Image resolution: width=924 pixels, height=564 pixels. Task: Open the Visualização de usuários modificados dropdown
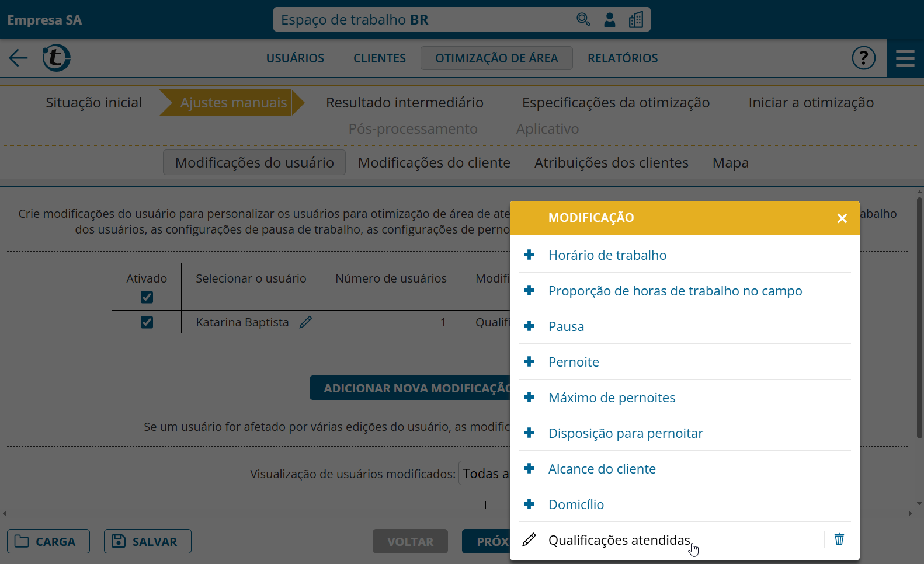[485, 474]
